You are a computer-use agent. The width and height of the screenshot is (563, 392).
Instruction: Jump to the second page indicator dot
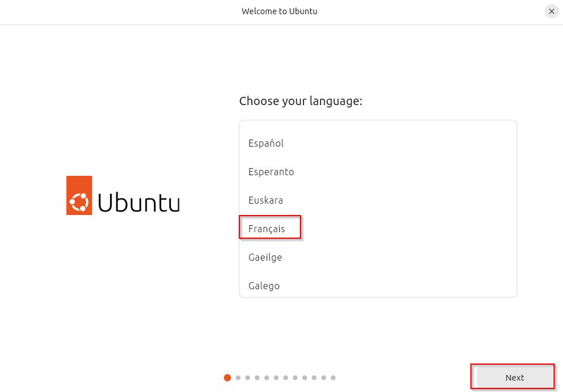pos(238,378)
